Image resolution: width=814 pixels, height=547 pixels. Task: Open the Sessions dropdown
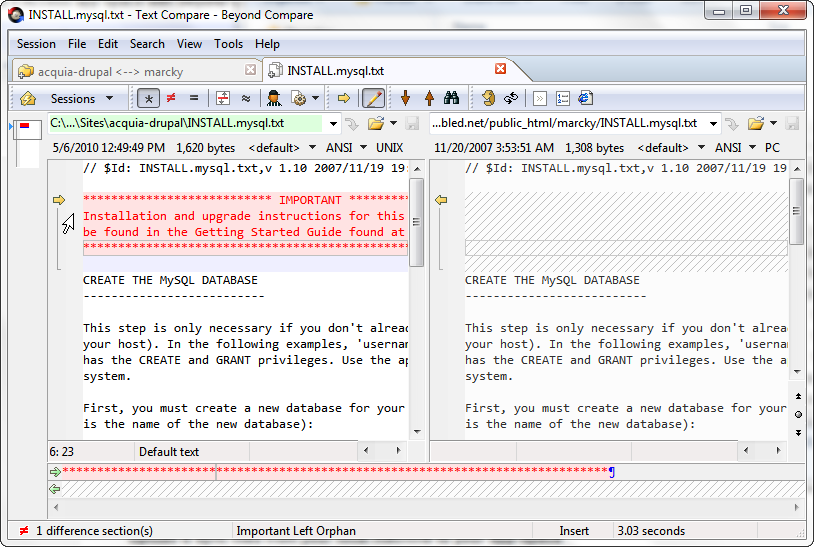(82, 99)
